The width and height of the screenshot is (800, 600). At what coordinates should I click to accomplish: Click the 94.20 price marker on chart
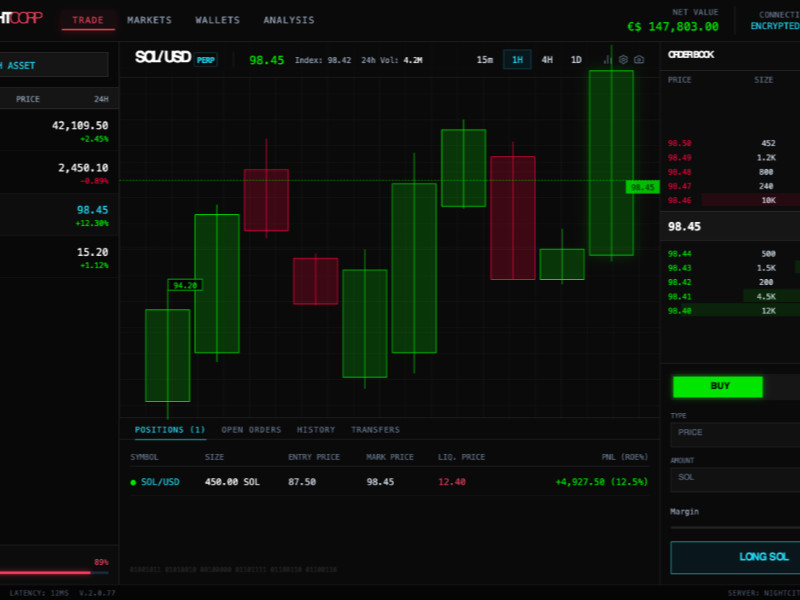click(185, 285)
